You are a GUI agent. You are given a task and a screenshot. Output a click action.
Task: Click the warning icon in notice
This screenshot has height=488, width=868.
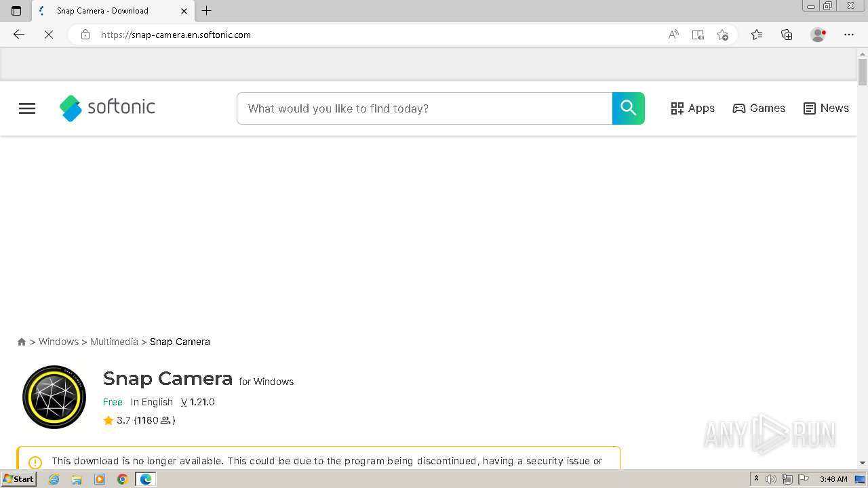point(35,462)
